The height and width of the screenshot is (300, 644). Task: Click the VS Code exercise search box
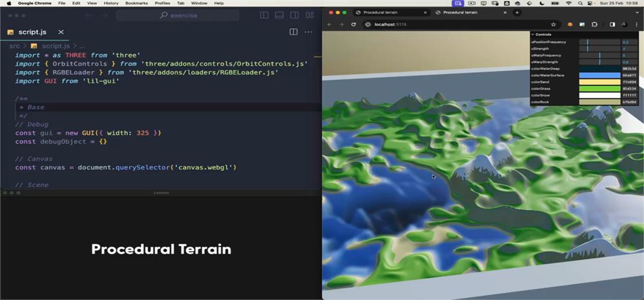coord(178,15)
